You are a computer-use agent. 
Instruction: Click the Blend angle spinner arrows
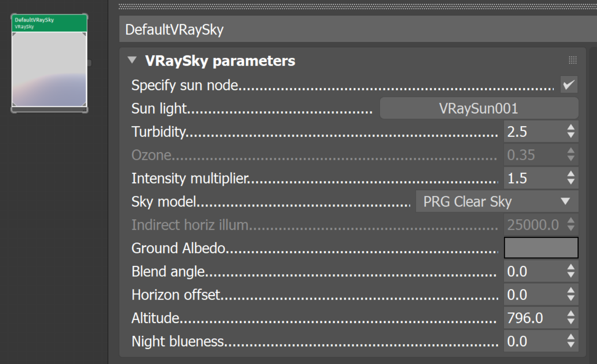(571, 271)
